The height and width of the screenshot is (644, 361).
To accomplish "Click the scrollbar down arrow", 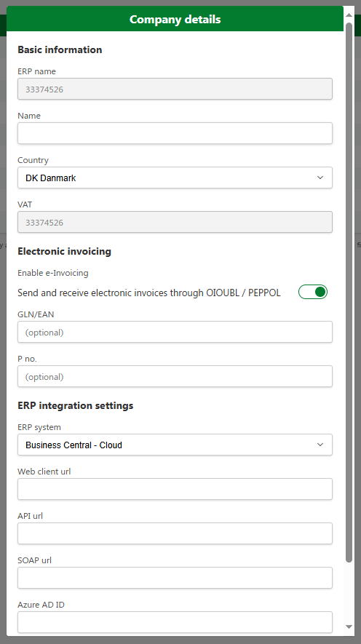I will [x=349, y=627].
